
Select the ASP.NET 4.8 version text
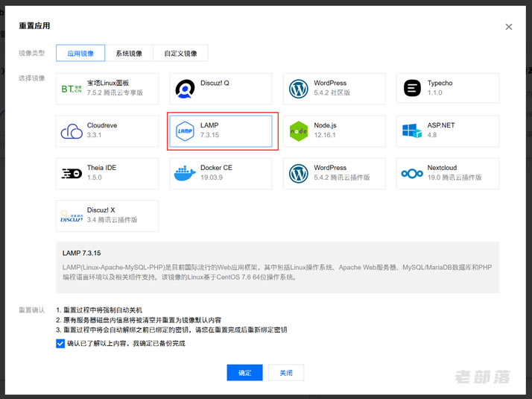click(x=432, y=135)
